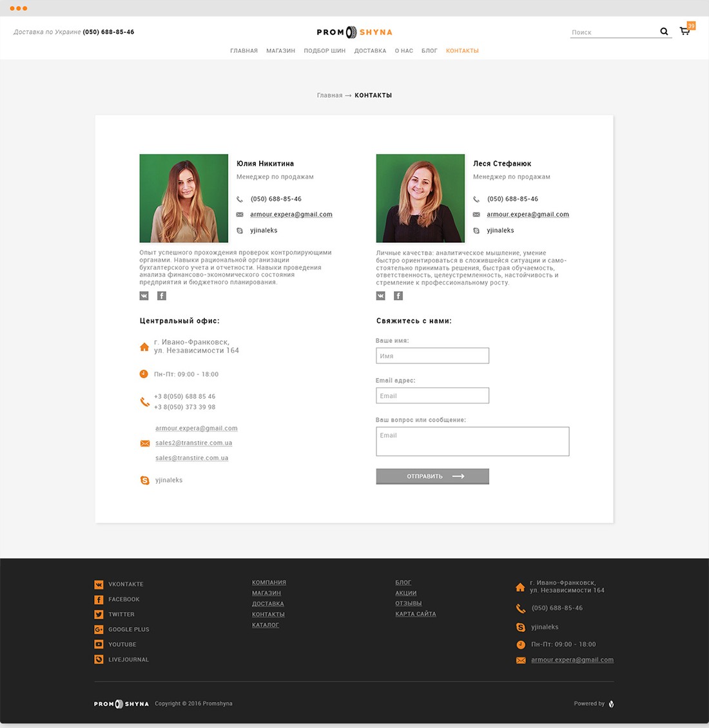Click the PromShyna logo in header
Viewport: 709px width, 728px height.
coord(354,32)
